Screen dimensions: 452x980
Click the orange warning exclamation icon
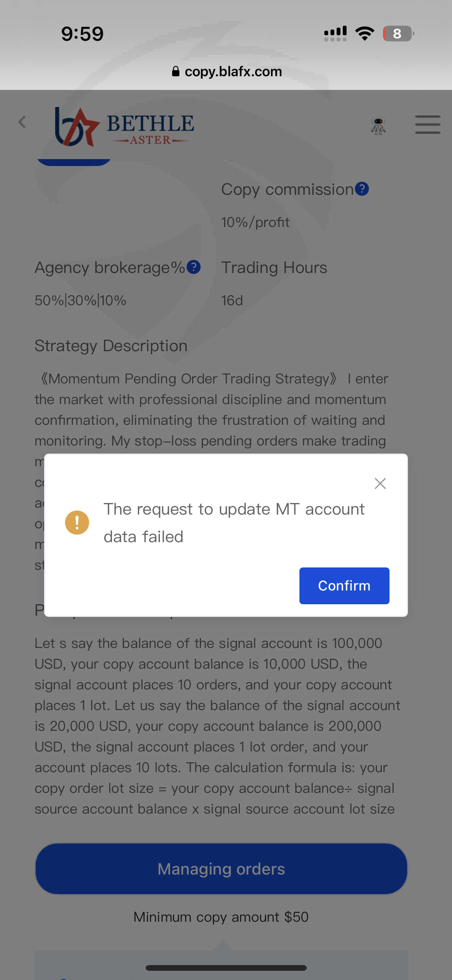pyautogui.click(x=77, y=522)
